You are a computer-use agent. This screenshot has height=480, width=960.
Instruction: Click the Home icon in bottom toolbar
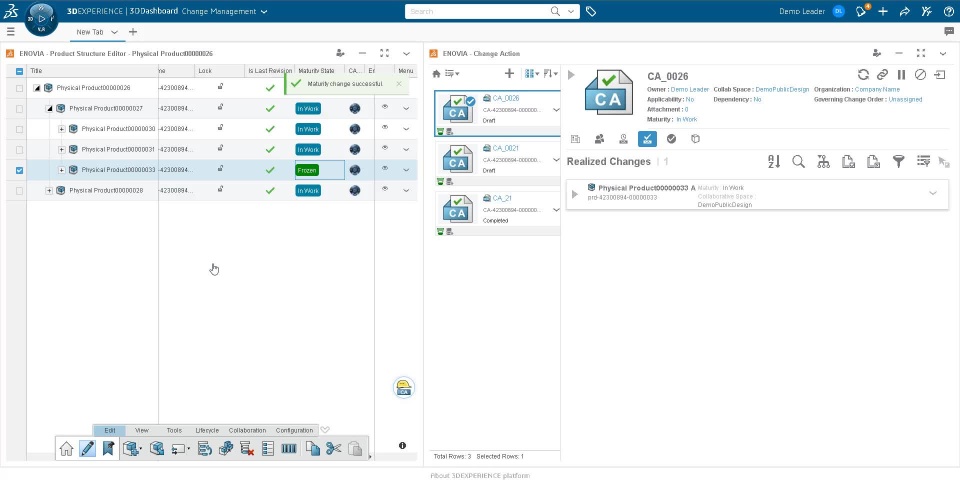point(66,449)
